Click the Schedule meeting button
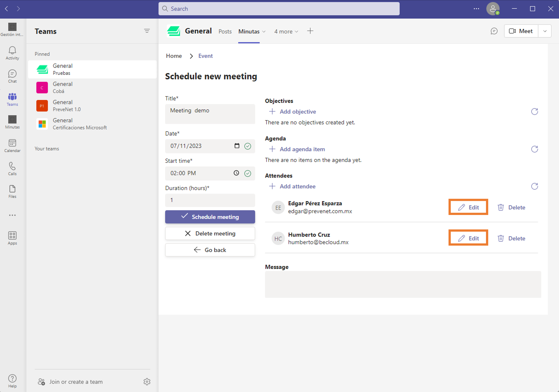559x392 pixels. 210,217
